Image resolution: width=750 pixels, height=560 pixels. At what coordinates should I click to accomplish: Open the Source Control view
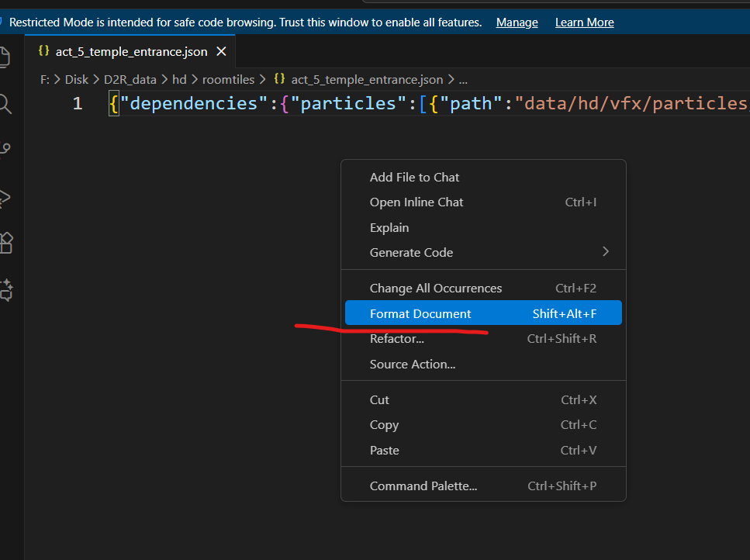coord(5,149)
